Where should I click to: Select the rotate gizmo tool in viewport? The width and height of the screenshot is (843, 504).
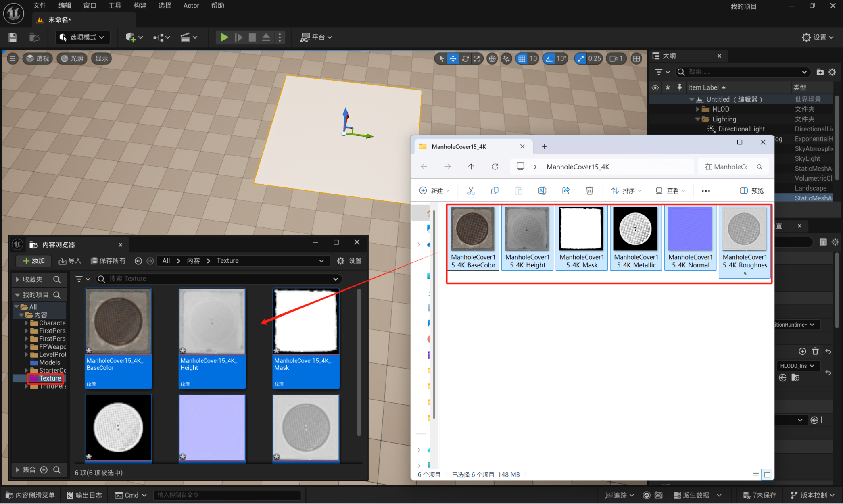[x=465, y=59]
